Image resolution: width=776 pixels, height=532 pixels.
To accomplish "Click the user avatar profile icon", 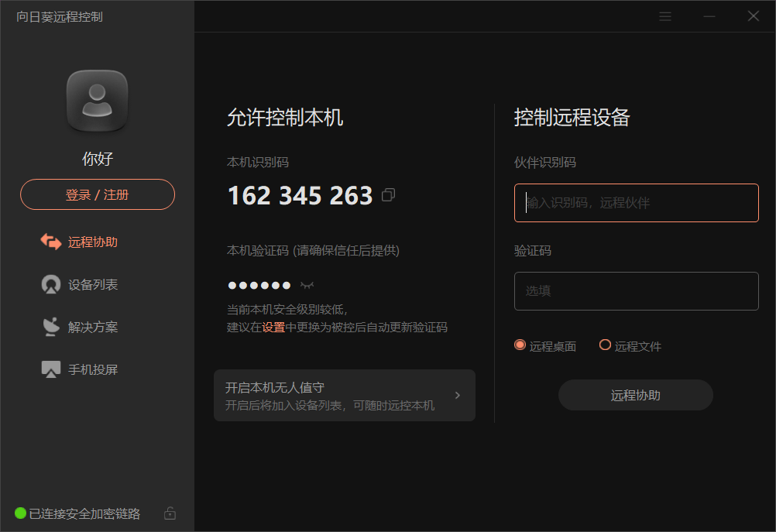I will [97, 101].
